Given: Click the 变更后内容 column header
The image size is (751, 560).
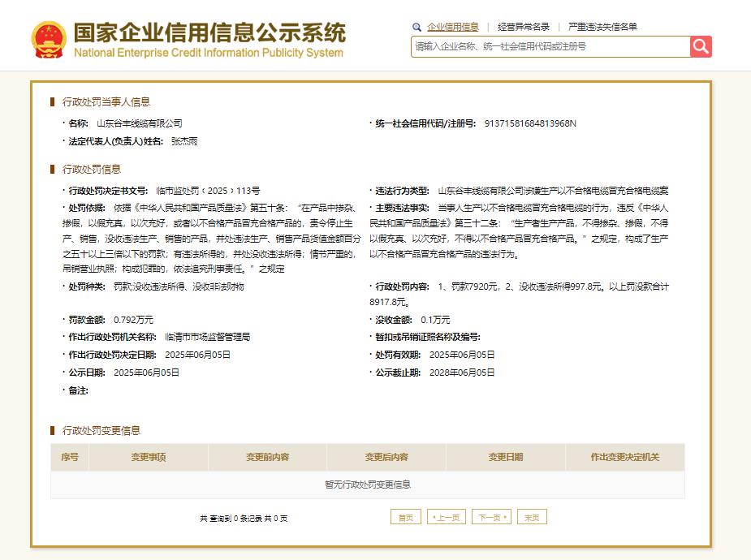Looking at the screenshot, I should 386,457.
